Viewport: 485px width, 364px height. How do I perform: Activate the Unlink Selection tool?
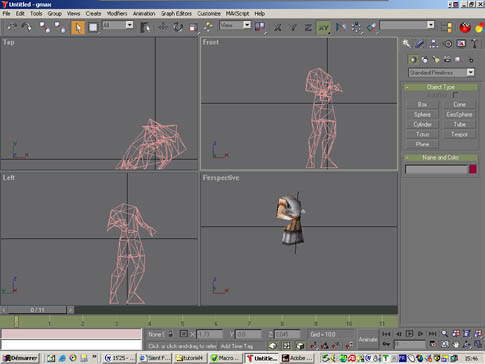(x=60, y=27)
